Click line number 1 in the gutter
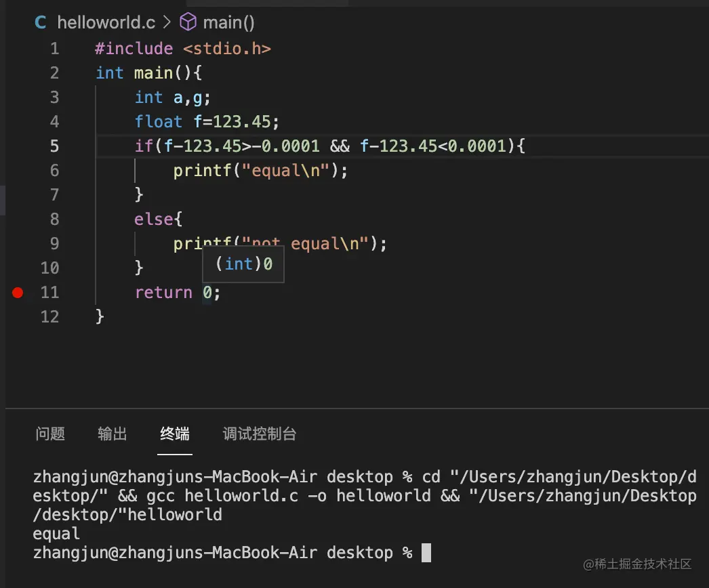 [55, 48]
